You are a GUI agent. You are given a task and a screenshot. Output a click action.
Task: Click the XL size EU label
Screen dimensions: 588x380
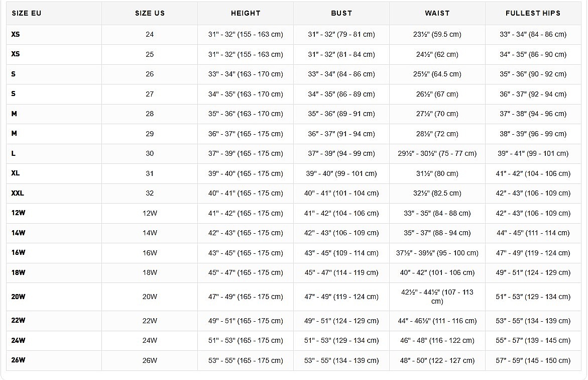pyautogui.click(x=16, y=173)
